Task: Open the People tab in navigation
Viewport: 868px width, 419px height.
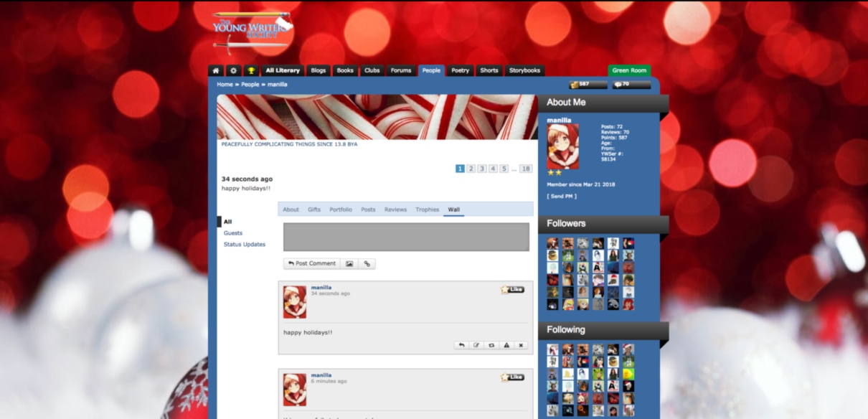Action: click(431, 70)
